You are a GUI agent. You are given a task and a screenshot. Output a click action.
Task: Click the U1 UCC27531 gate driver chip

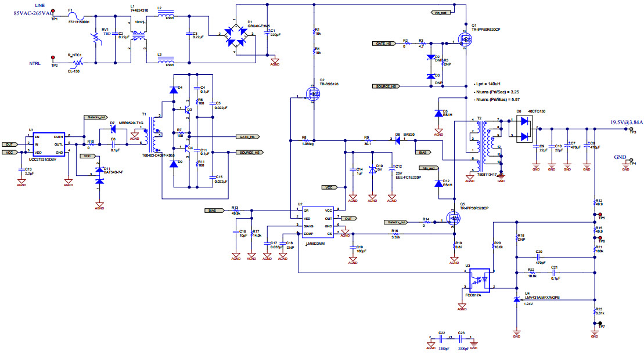tap(47, 144)
